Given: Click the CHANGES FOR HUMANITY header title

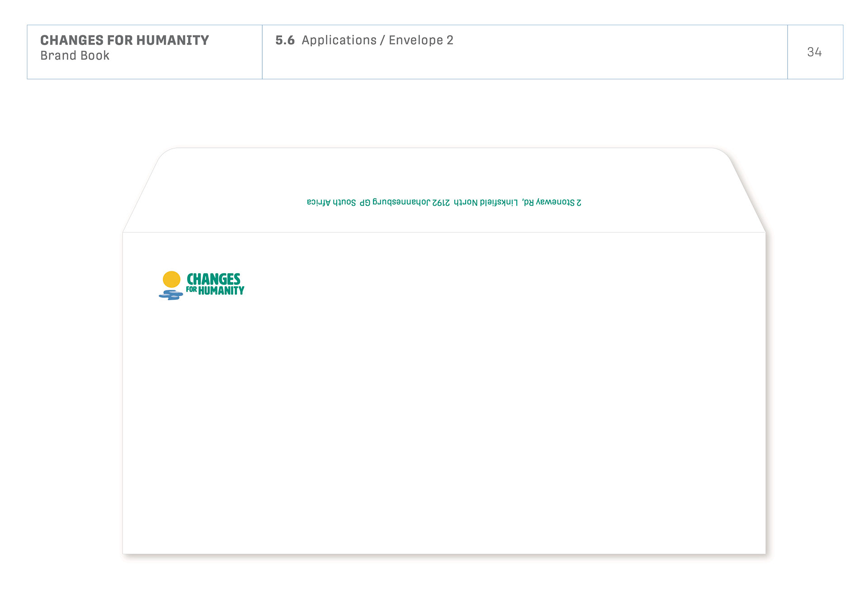Looking at the screenshot, I should pos(124,40).
